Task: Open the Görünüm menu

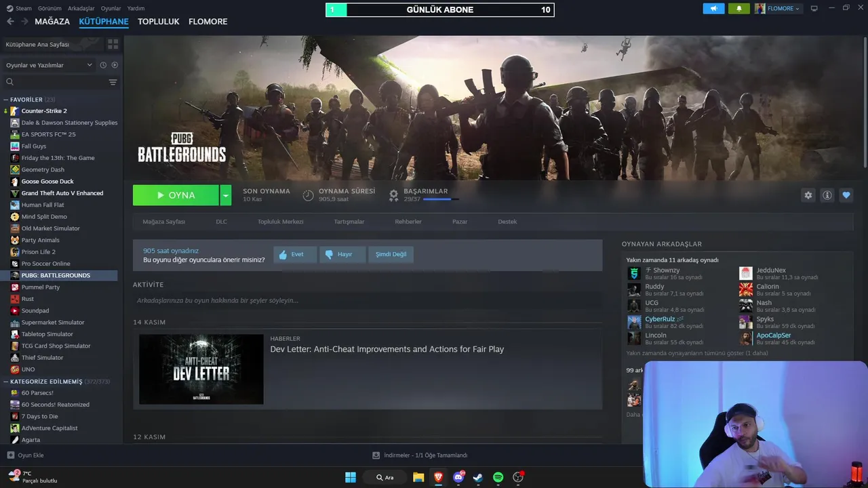Action: click(50, 8)
